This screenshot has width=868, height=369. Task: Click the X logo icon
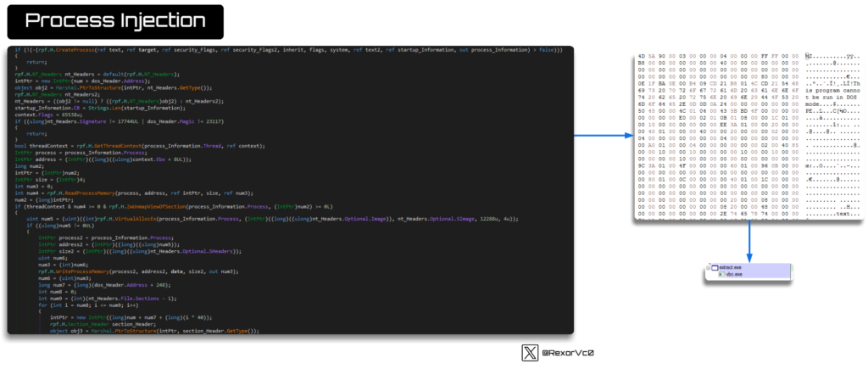[530, 353]
